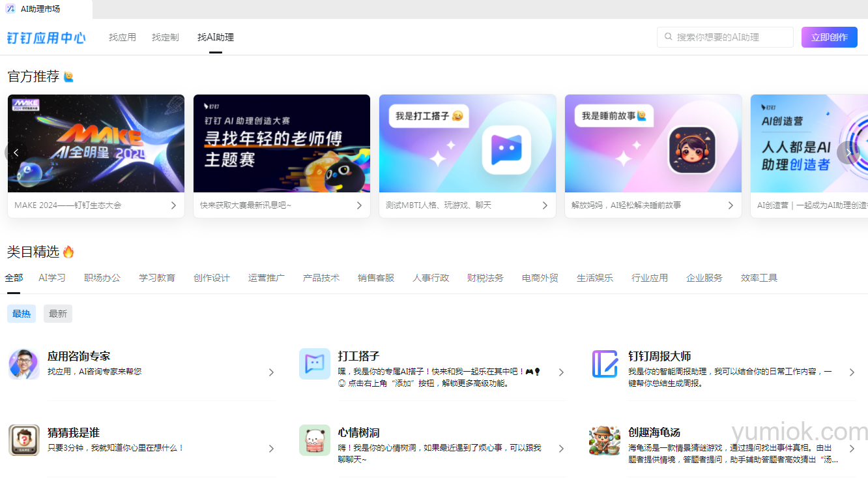Select the 心情树洞 panda icon
This screenshot has width=868, height=478.
[x=315, y=440]
